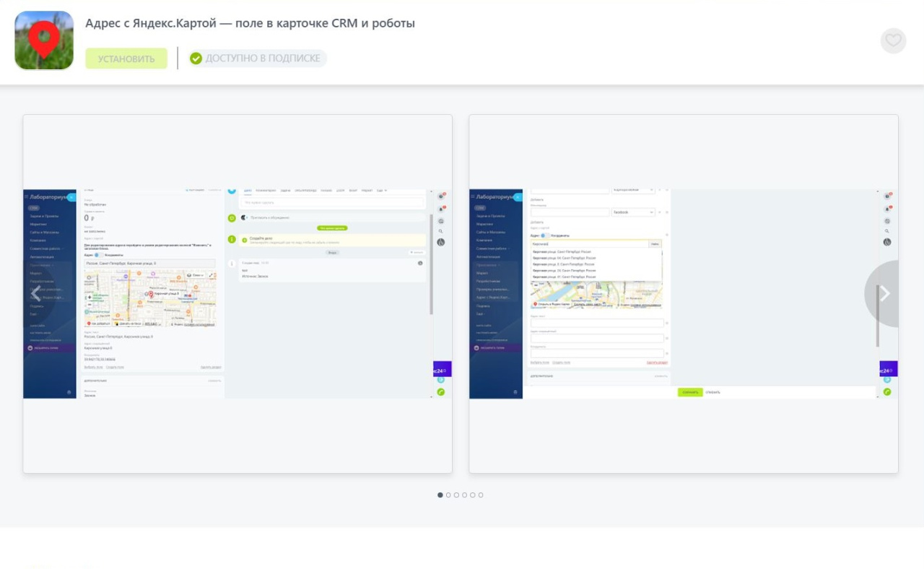This screenshot has height=569, width=924.
Task: Open the first screenshot showing the CRM card map
Action: pyautogui.click(x=237, y=294)
